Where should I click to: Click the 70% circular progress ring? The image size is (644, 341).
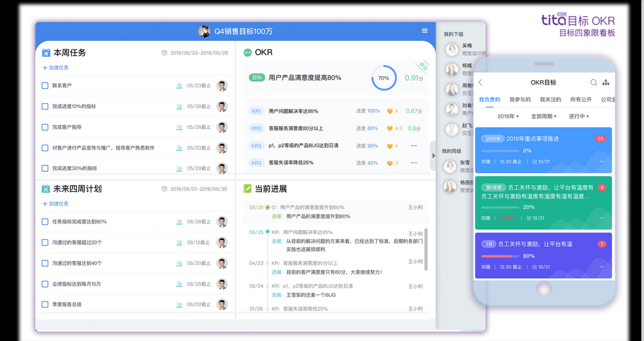[x=384, y=78]
